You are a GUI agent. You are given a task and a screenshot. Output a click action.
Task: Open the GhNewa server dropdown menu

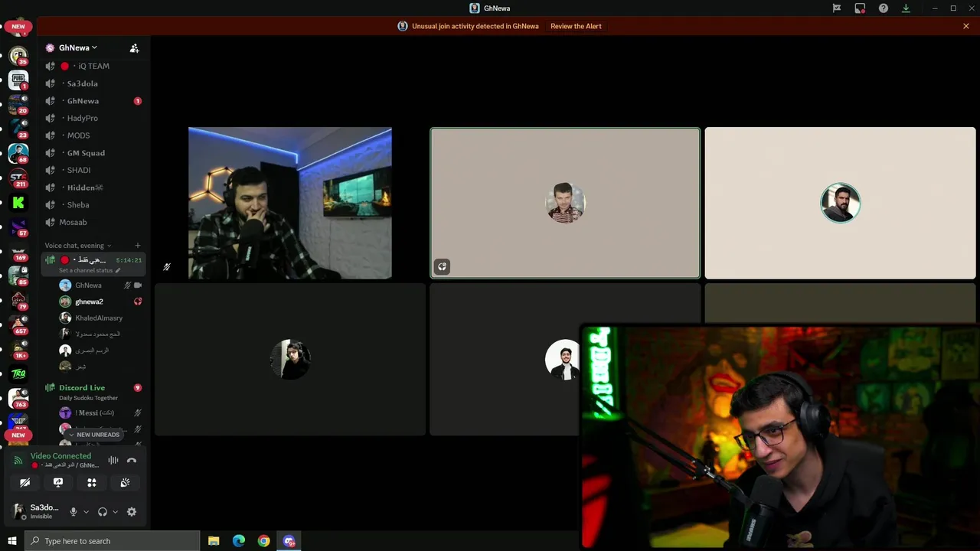(x=78, y=47)
